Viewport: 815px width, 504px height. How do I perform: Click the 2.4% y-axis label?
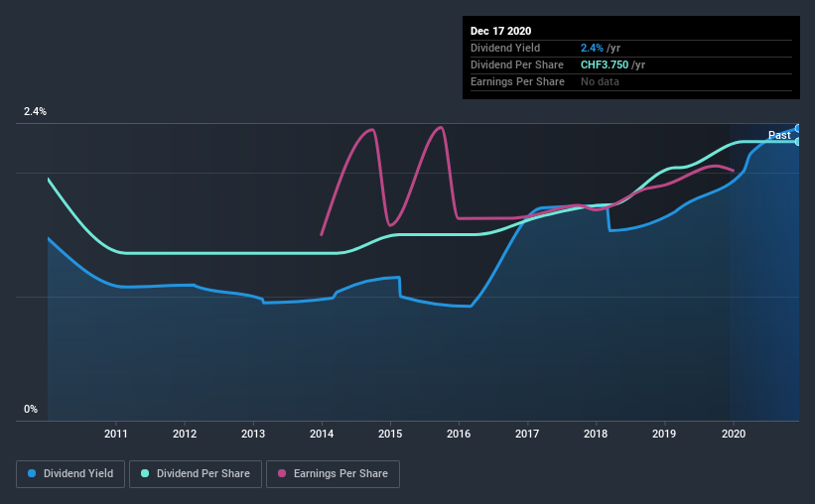(36, 112)
